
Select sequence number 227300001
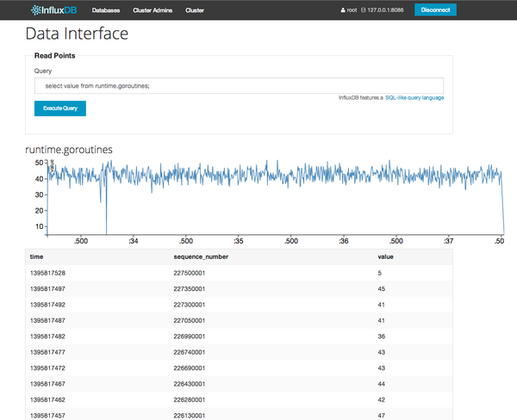pos(190,305)
